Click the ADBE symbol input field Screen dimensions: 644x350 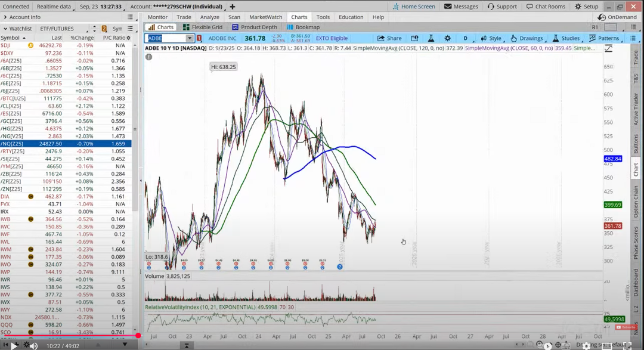pyautogui.click(x=166, y=38)
